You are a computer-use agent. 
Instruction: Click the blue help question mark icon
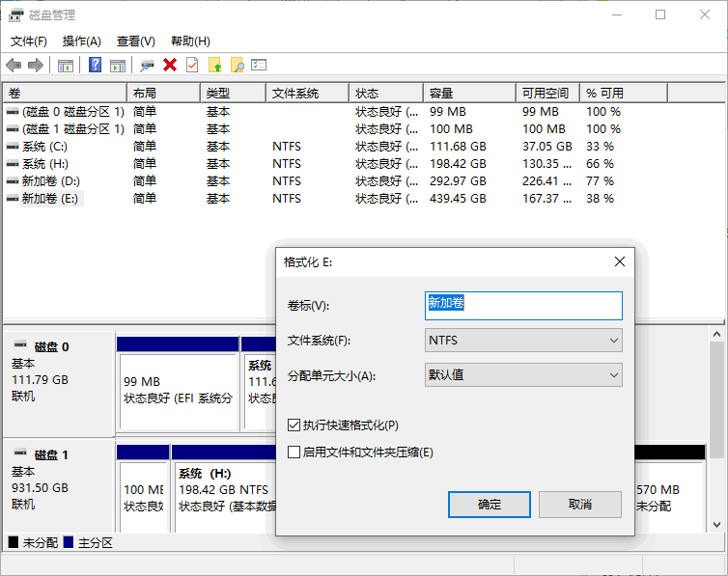tap(96, 65)
